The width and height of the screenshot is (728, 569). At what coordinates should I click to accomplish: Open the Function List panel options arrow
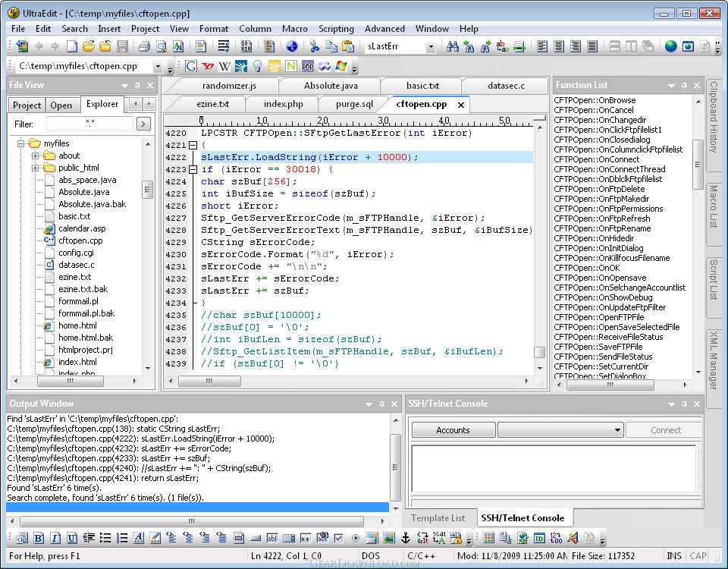671,86
